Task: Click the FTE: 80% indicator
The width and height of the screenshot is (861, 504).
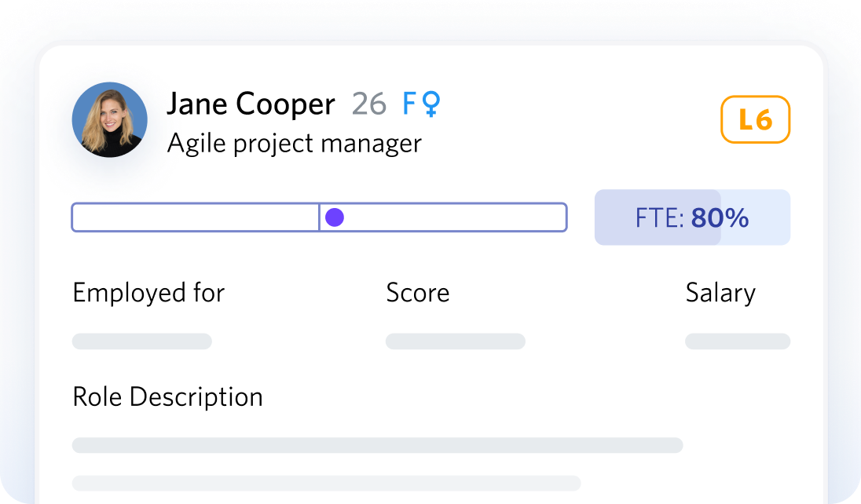Action: [692, 217]
